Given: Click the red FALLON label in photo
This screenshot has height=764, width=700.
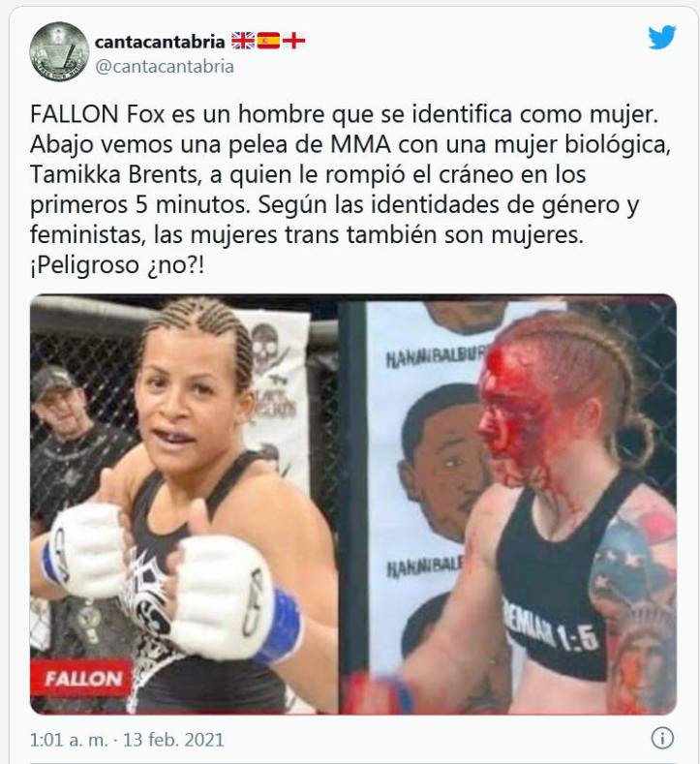Looking at the screenshot, I should pos(81,678).
